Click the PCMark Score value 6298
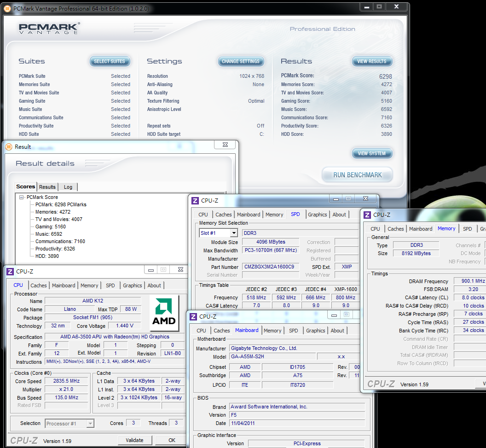The height and width of the screenshot is (448, 486). pos(386,76)
